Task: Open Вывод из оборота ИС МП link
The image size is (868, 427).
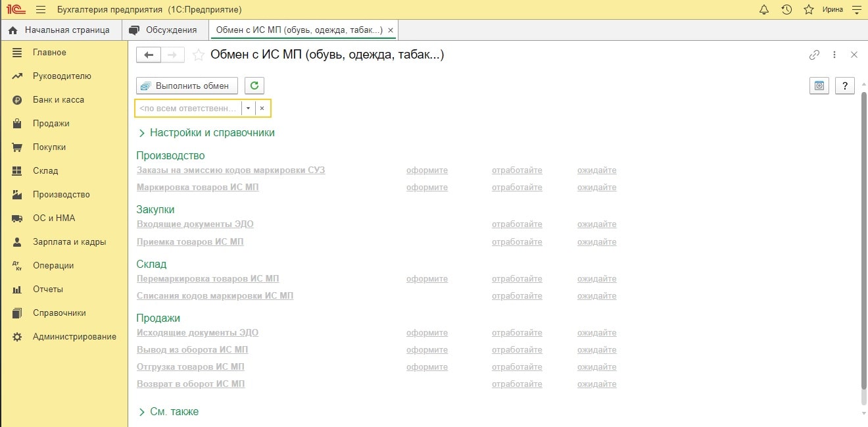Action: 193,350
